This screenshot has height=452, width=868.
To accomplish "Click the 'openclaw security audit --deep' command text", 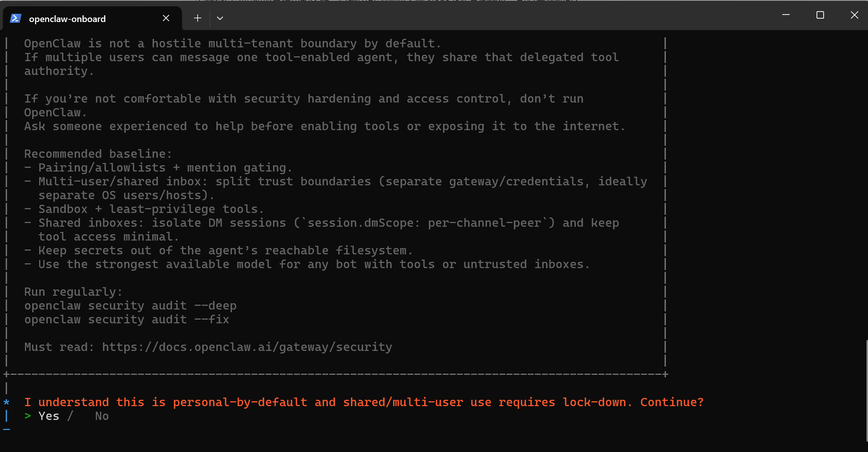I will click(x=130, y=305).
